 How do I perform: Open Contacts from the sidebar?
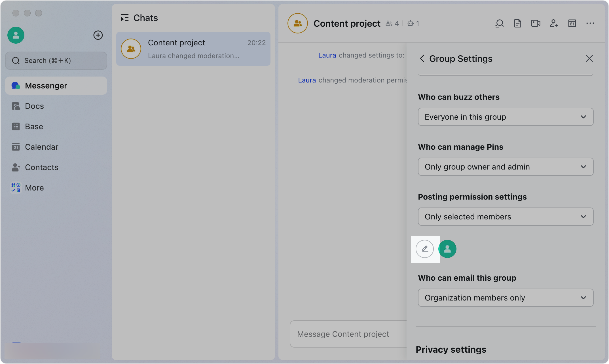coord(56,167)
